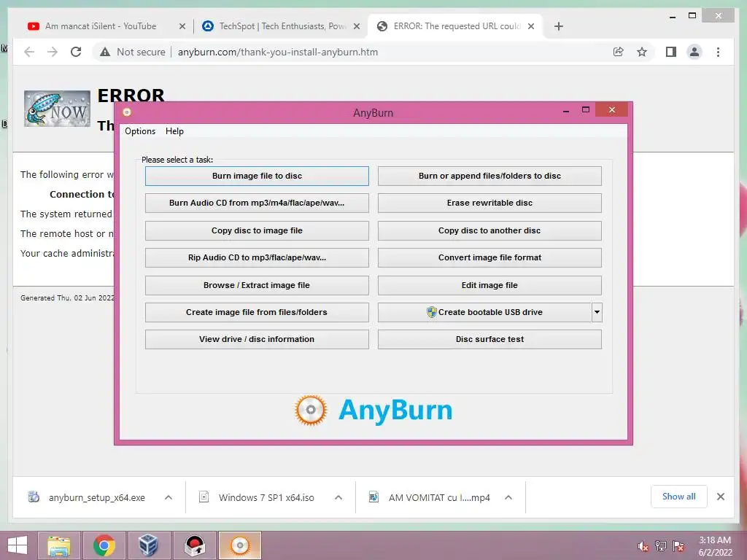Close the ERROR tab
747x560 pixels.
pos(531,27)
